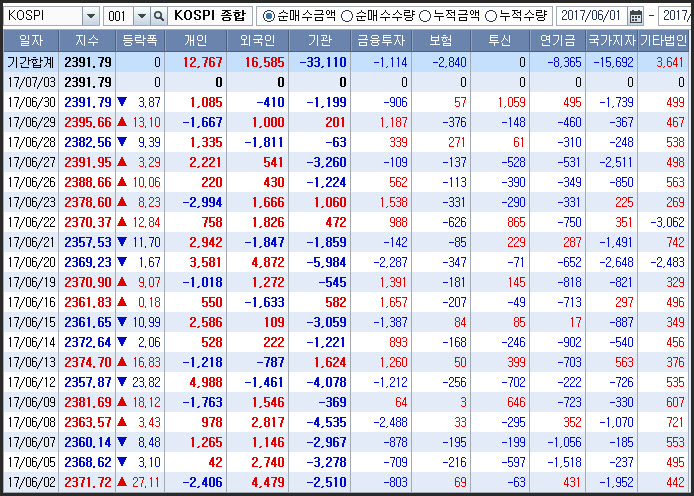Select the 17/06/22 date cell
Viewport: 694px width, 496px height.
tap(32, 222)
